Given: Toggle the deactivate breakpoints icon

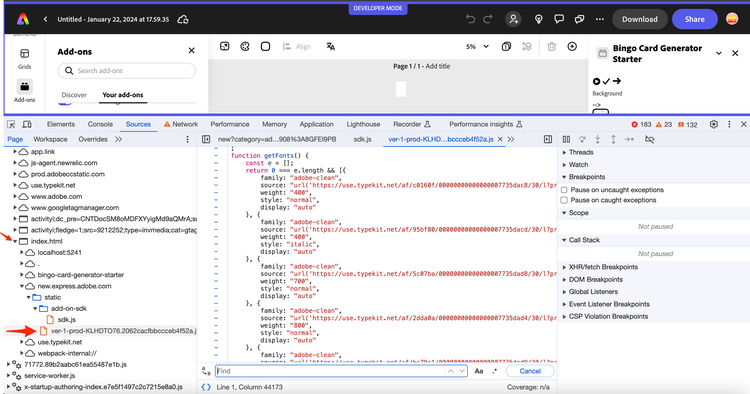Looking at the screenshot, I should 650,139.
